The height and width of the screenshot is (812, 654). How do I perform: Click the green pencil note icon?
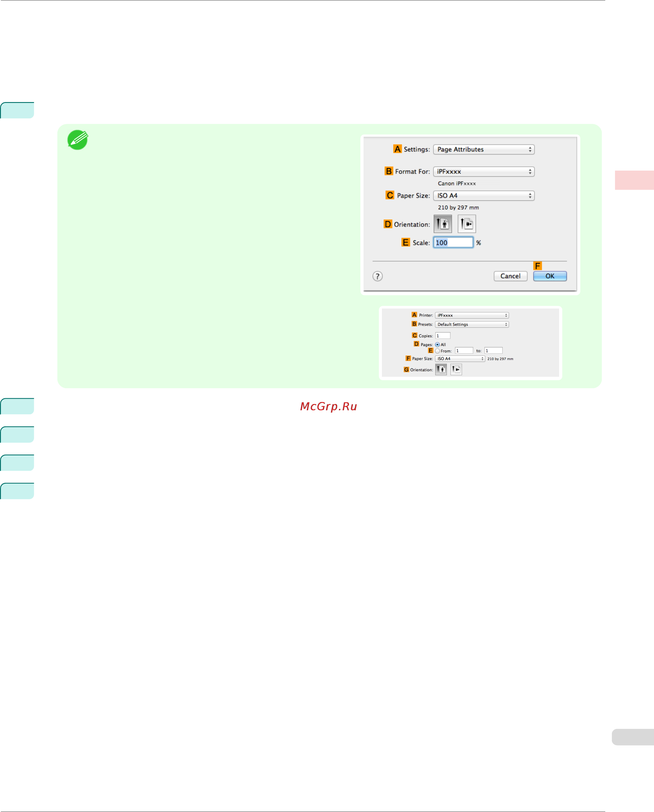click(x=78, y=140)
